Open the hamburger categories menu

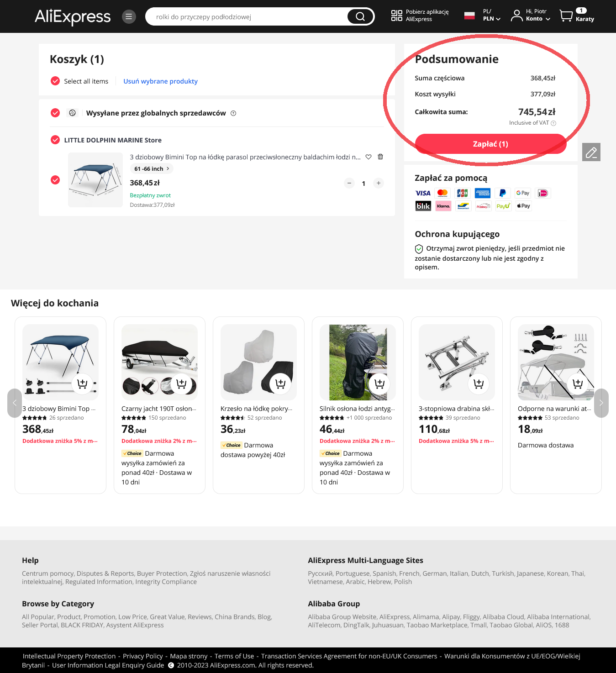[x=129, y=17]
